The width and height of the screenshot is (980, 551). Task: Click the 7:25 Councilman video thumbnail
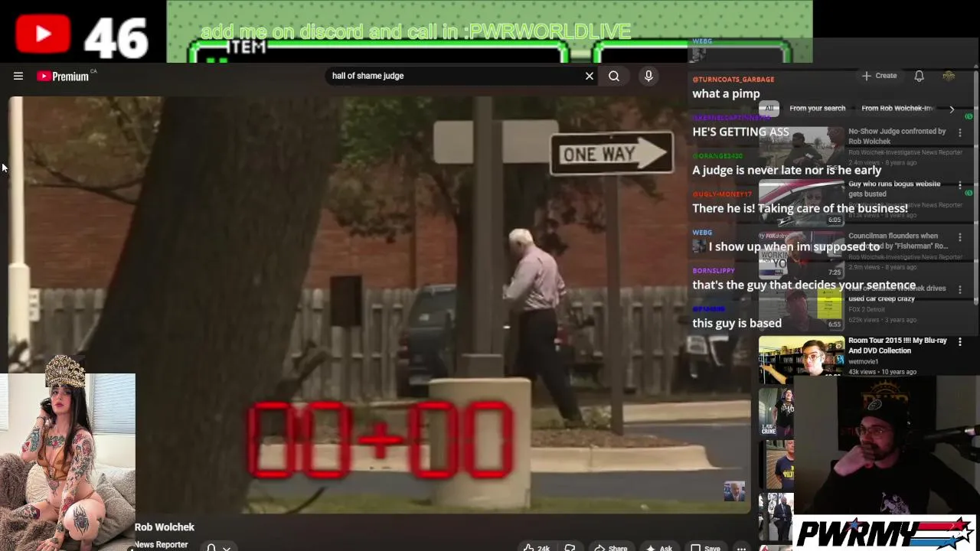[x=801, y=255]
